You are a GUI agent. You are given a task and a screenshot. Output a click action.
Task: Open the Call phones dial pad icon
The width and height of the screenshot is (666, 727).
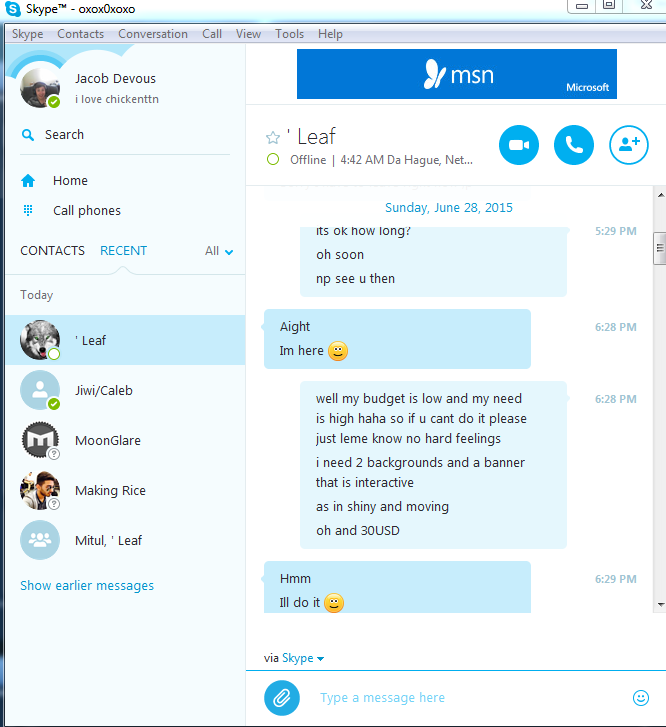[x=28, y=210]
